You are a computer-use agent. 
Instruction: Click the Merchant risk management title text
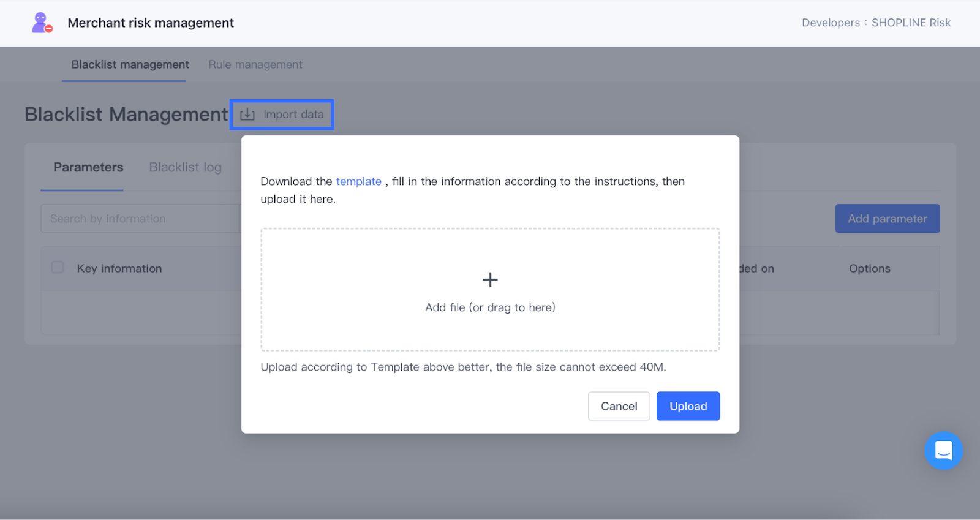point(151,23)
